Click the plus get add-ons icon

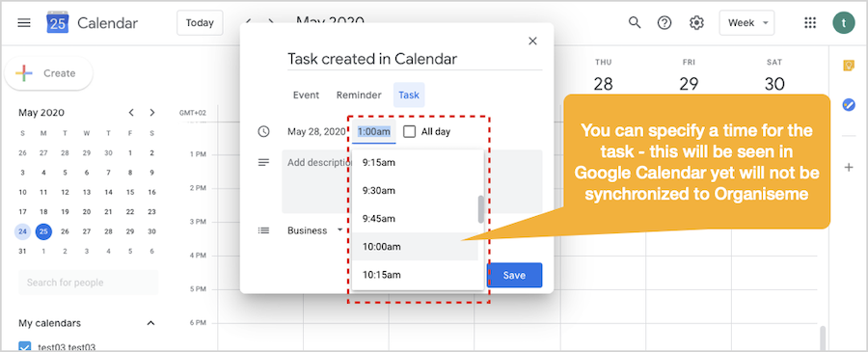click(848, 167)
